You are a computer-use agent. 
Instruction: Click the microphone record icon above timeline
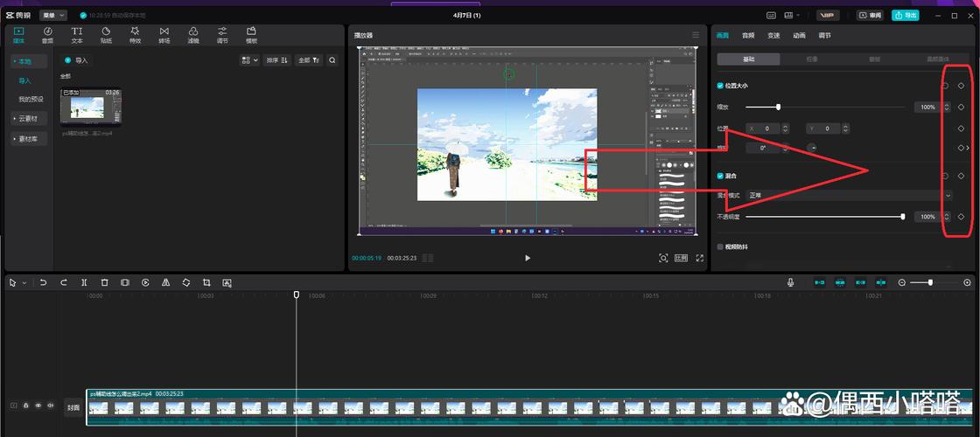pos(790,282)
